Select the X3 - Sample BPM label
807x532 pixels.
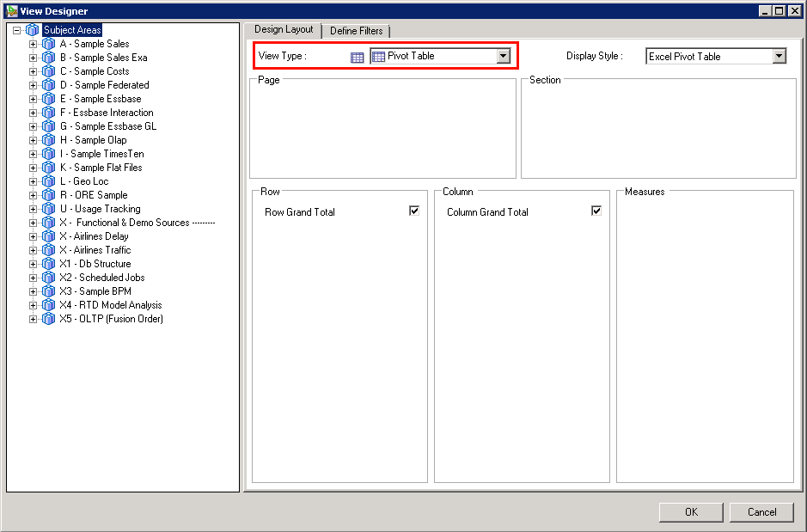coord(95,291)
